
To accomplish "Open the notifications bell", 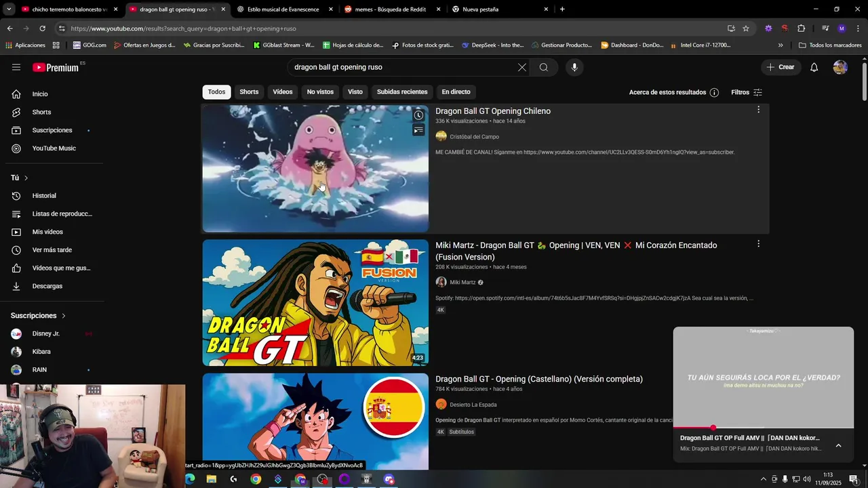I will 814,67.
